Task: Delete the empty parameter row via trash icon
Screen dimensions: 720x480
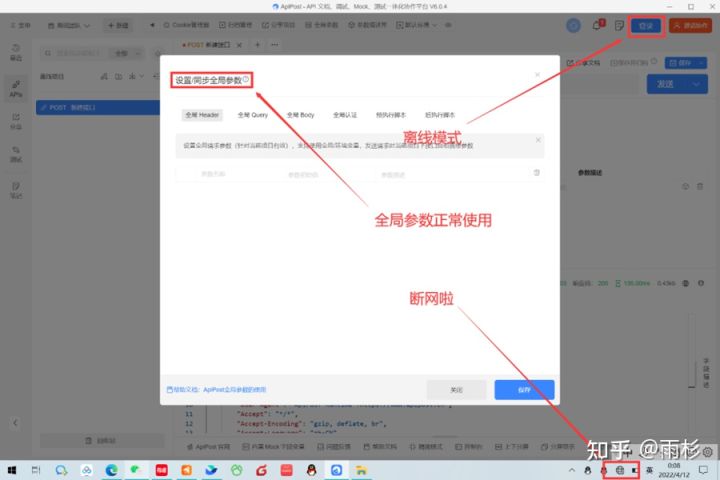Action: pos(536,173)
